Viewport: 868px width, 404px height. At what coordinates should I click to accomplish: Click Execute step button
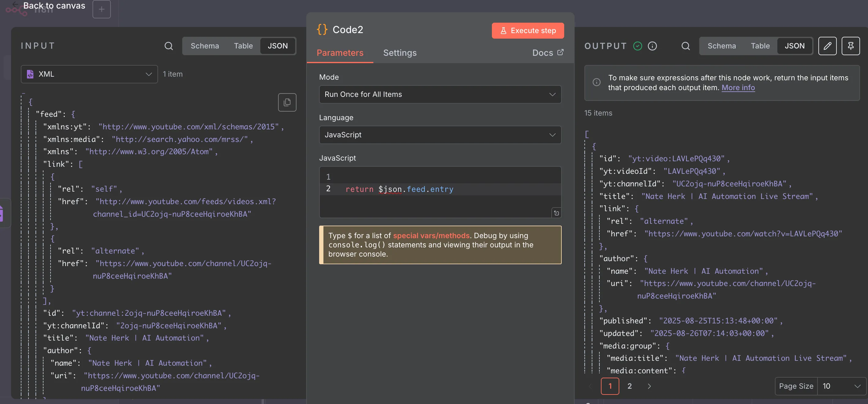click(x=528, y=31)
